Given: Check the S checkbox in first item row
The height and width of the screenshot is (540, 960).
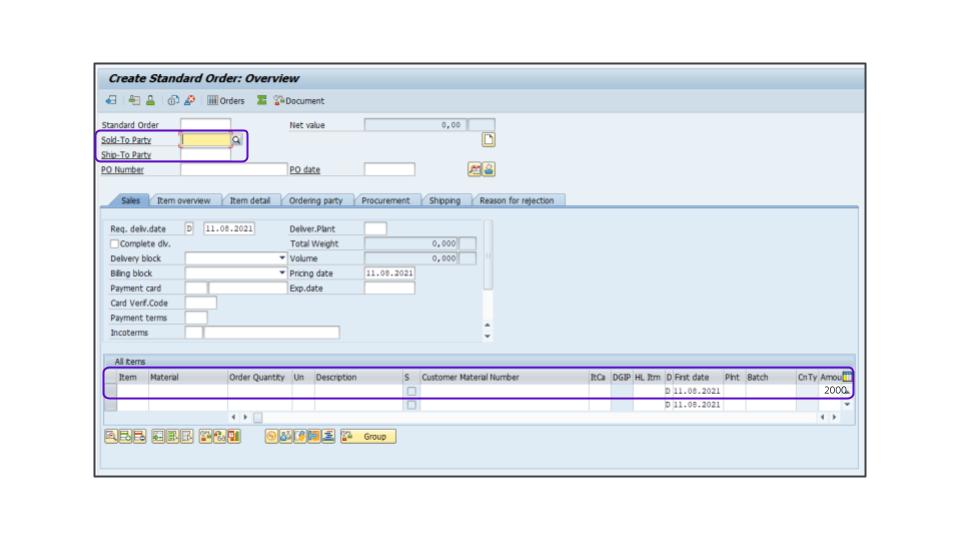Looking at the screenshot, I should click(410, 391).
